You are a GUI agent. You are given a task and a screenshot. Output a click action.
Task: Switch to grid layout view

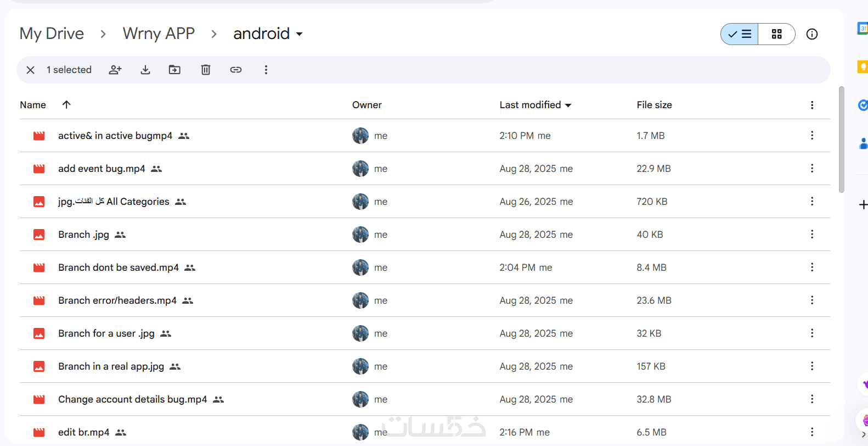pos(776,34)
